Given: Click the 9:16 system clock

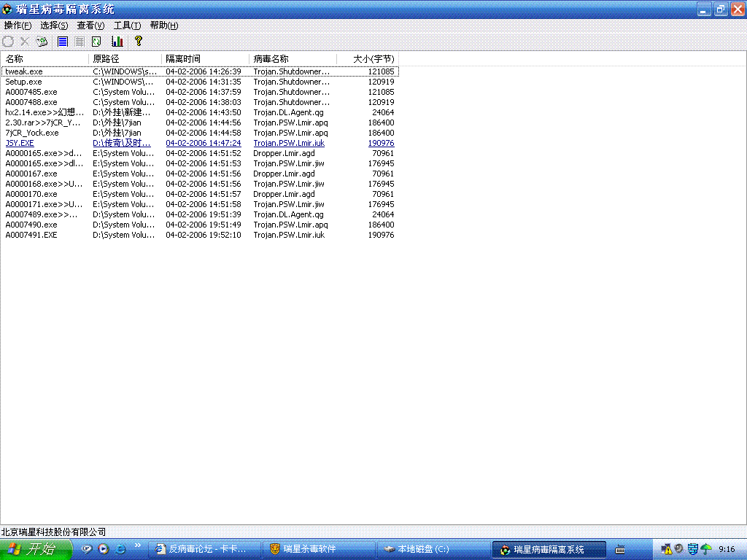Looking at the screenshot, I should click(727, 549).
